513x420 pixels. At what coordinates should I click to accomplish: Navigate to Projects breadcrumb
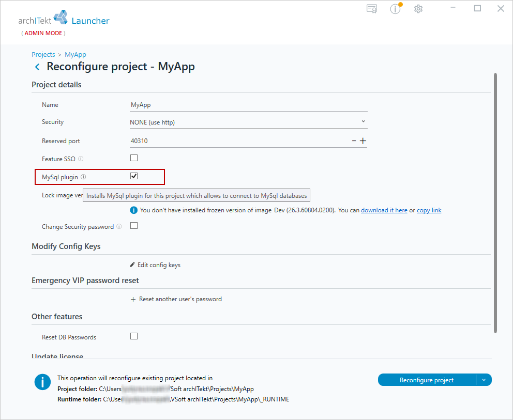tap(43, 55)
